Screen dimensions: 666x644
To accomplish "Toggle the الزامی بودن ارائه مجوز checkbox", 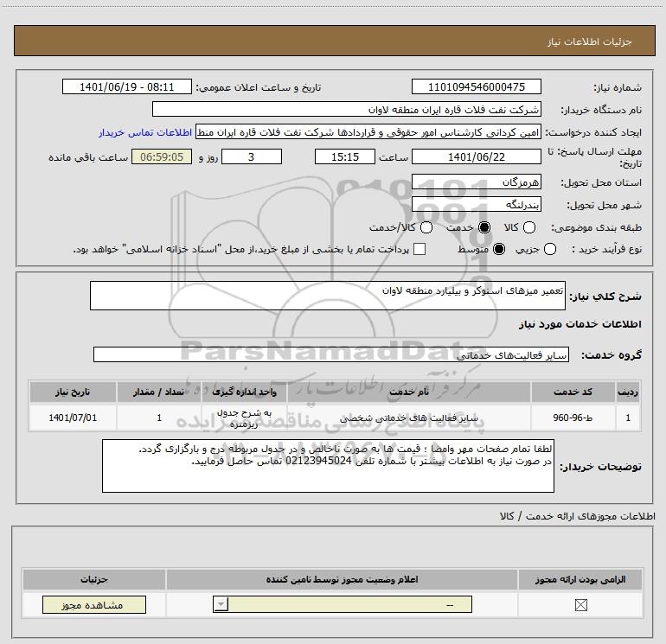I will (x=580, y=605).
